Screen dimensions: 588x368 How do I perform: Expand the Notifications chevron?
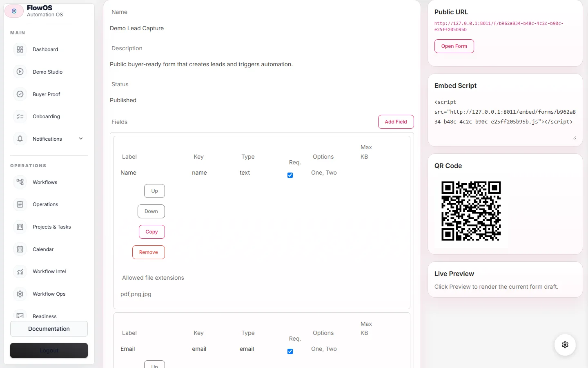(x=81, y=139)
